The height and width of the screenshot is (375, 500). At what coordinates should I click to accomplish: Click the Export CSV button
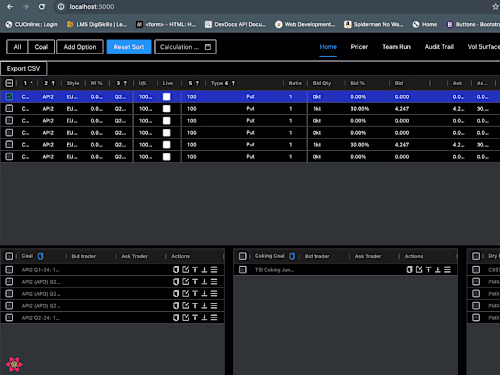tap(23, 69)
